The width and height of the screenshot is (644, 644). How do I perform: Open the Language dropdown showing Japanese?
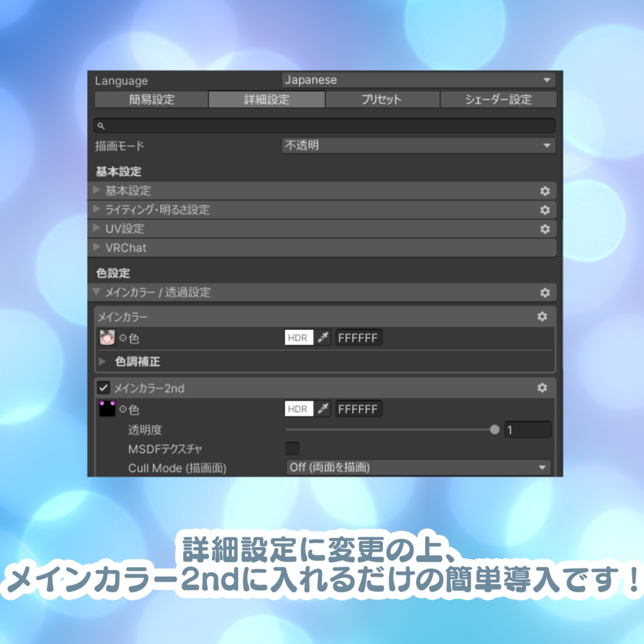(x=418, y=80)
